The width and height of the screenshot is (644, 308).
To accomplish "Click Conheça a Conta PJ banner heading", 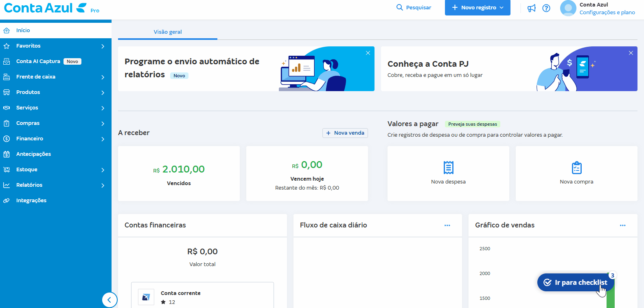I will pyautogui.click(x=428, y=64).
